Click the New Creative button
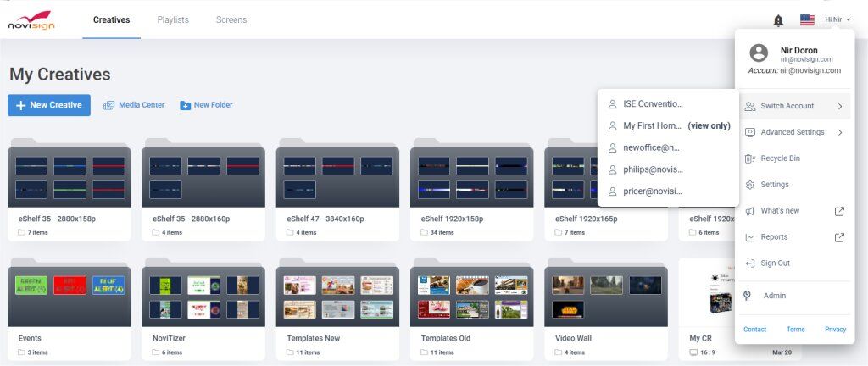The image size is (868, 366). [x=48, y=105]
